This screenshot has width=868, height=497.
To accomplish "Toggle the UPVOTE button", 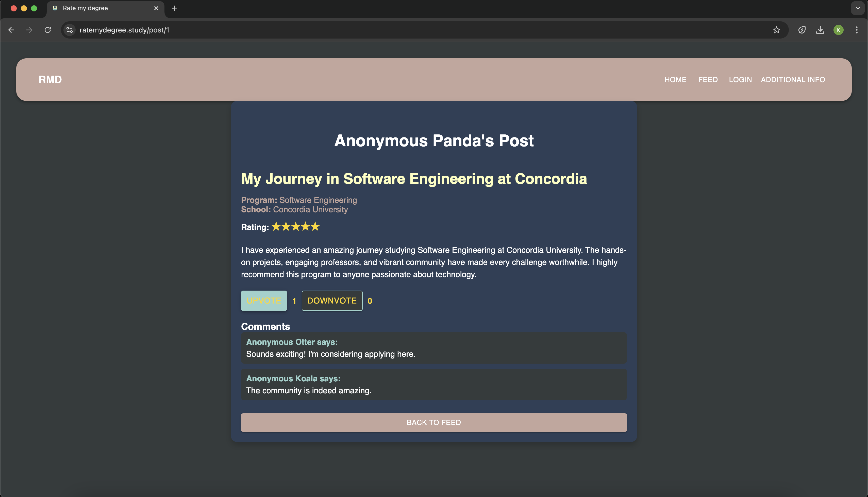I will click(264, 301).
